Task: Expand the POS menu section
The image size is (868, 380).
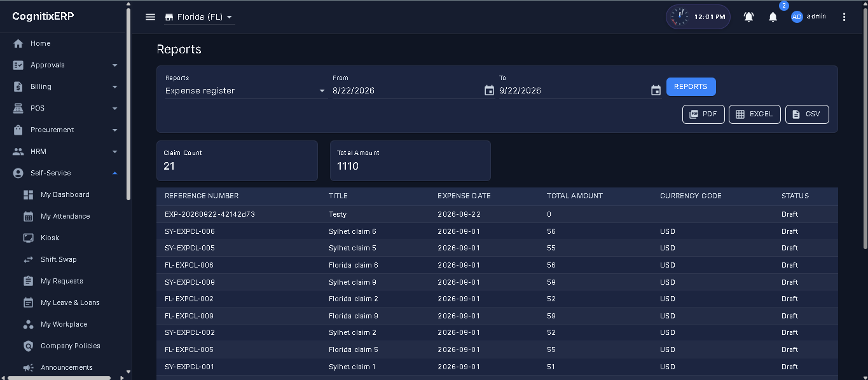Action: click(x=65, y=108)
